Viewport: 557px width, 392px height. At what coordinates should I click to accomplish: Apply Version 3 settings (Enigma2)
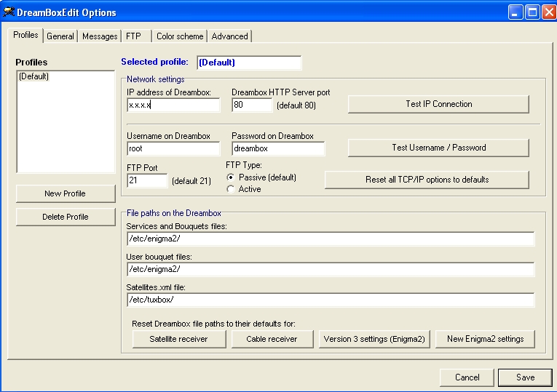[x=374, y=339]
